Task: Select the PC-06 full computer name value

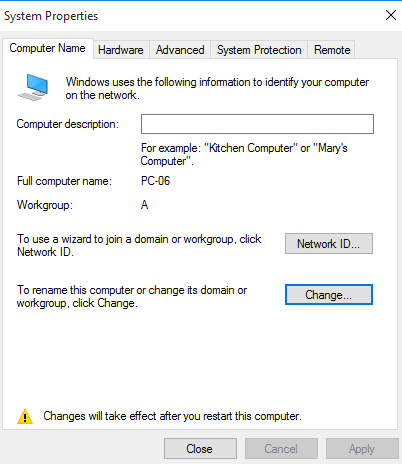Action: [x=155, y=181]
